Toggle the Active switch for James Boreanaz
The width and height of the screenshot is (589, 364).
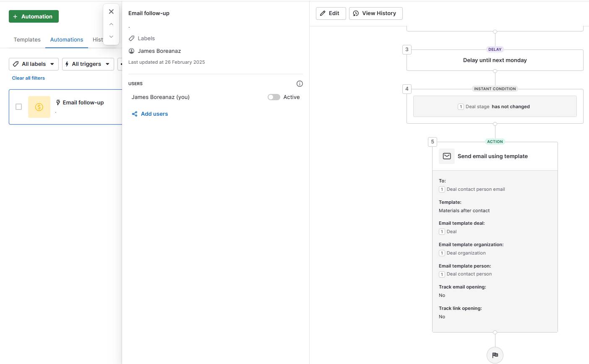274,97
